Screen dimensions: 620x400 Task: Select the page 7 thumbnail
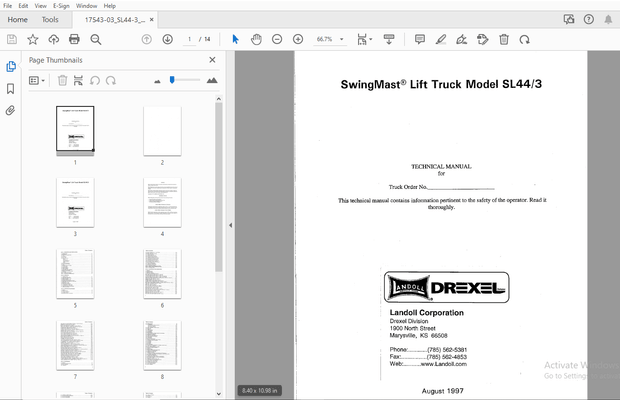pos(75,345)
